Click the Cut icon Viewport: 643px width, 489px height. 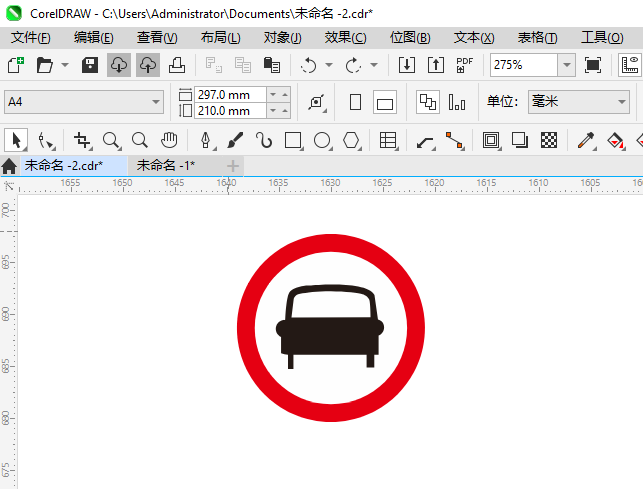click(214, 65)
